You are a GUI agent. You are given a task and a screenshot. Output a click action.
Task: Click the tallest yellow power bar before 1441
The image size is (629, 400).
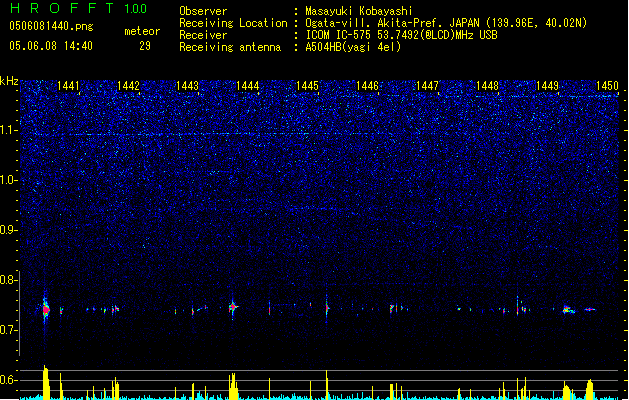(x=46, y=382)
